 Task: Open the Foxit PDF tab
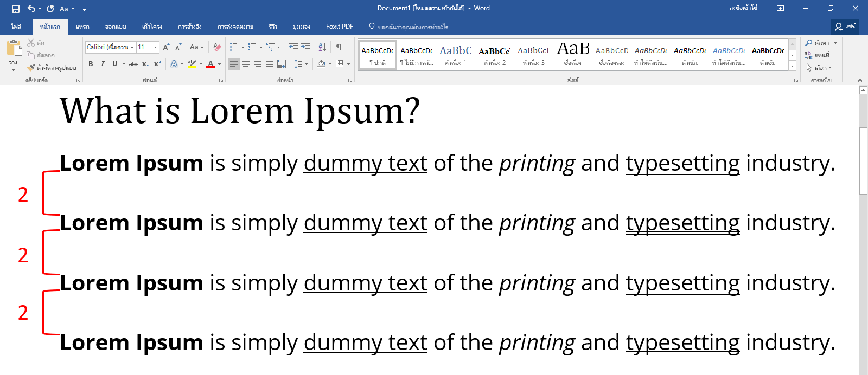click(340, 27)
